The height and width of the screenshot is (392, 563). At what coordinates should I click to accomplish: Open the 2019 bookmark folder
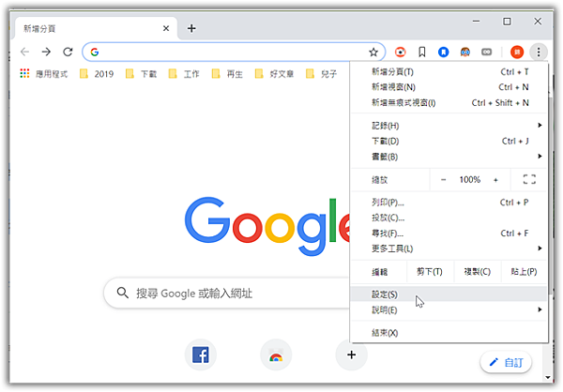pos(97,74)
